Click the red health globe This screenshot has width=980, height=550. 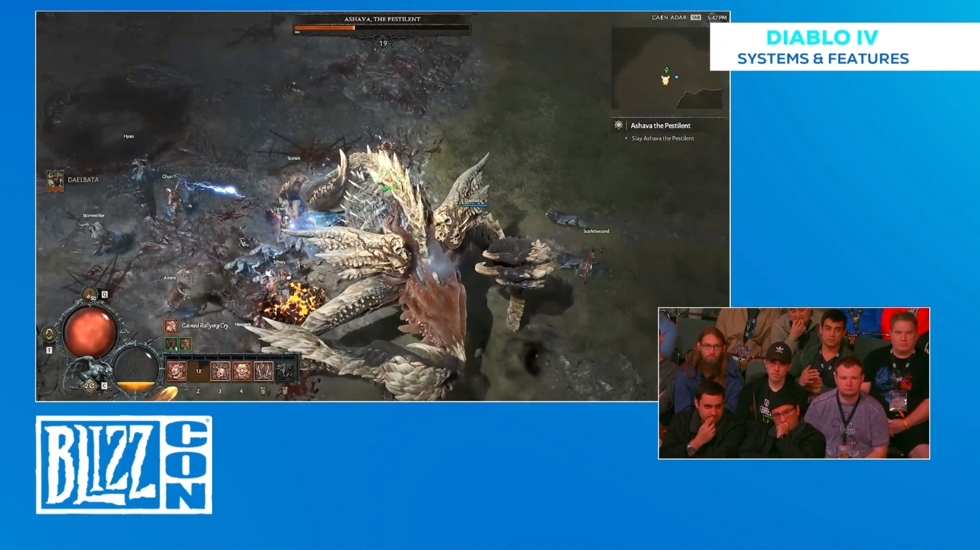[90, 332]
